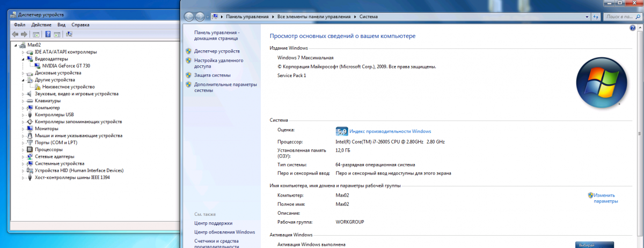The height and width of the screenshot is (248, 644).
Task: Open the Настройка удаленного доступа link
Action: point(218,63)
